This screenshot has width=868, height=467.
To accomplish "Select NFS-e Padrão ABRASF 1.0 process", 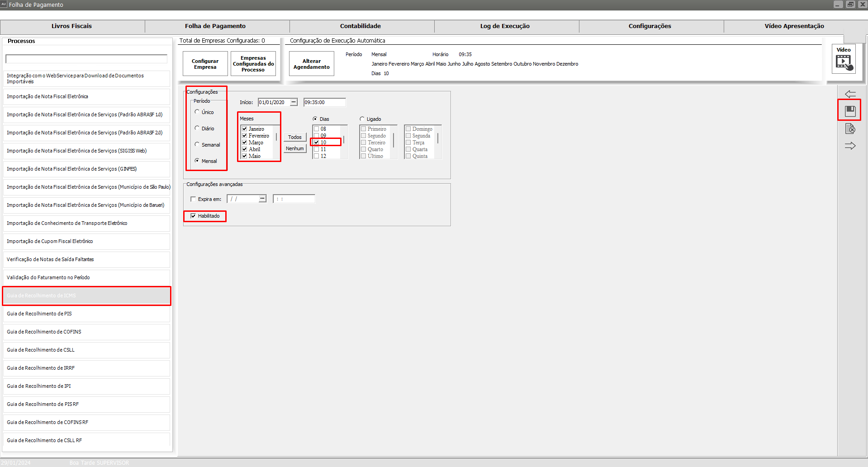I will pos(86,114).
